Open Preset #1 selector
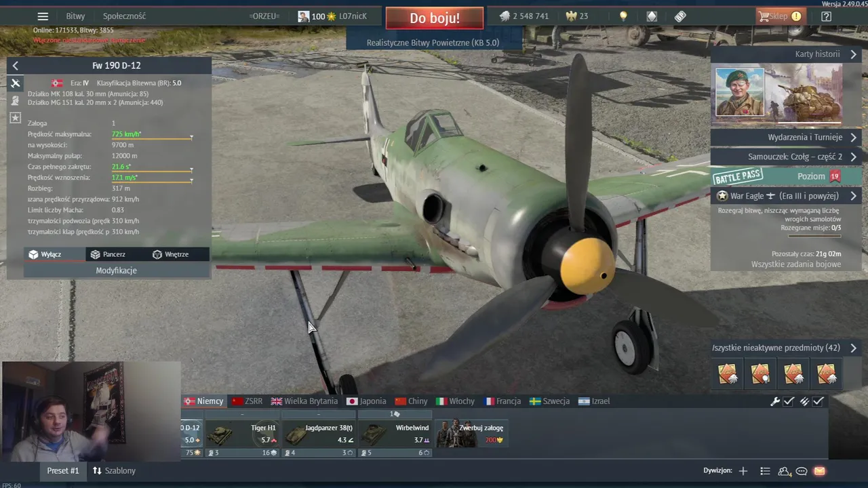This screenshot has height=488, width=868. [62, 470]
